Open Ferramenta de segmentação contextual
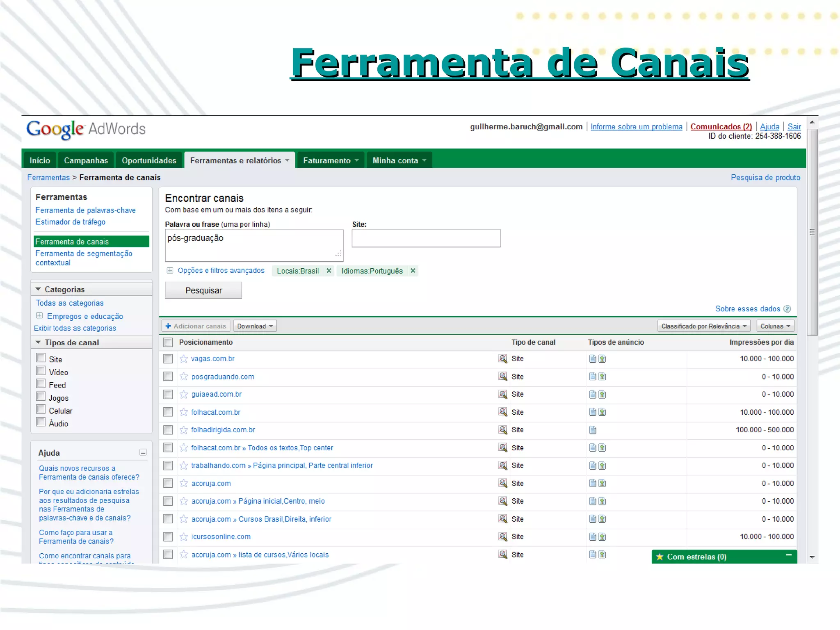Screen dimensions: 840x630 click(84, 258)
